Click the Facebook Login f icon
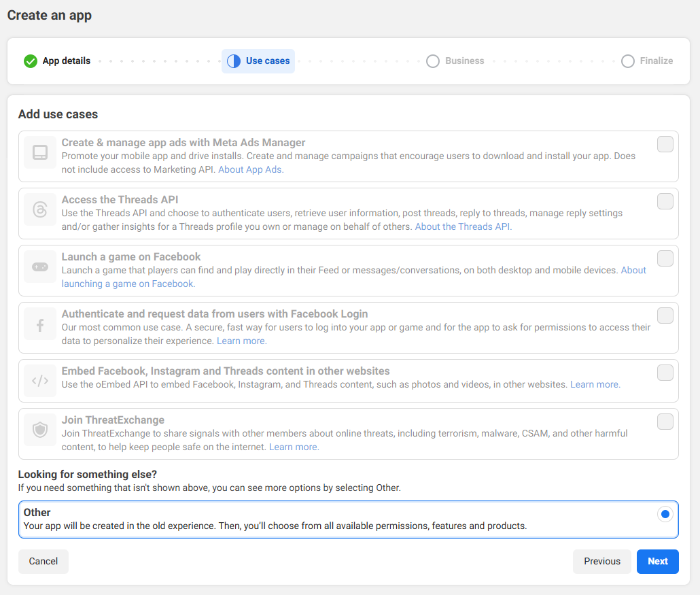 [40, 324]
